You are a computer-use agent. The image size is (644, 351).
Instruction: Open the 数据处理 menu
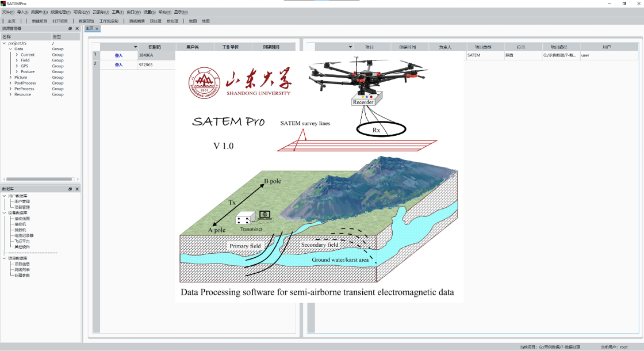tap(60, 12)
